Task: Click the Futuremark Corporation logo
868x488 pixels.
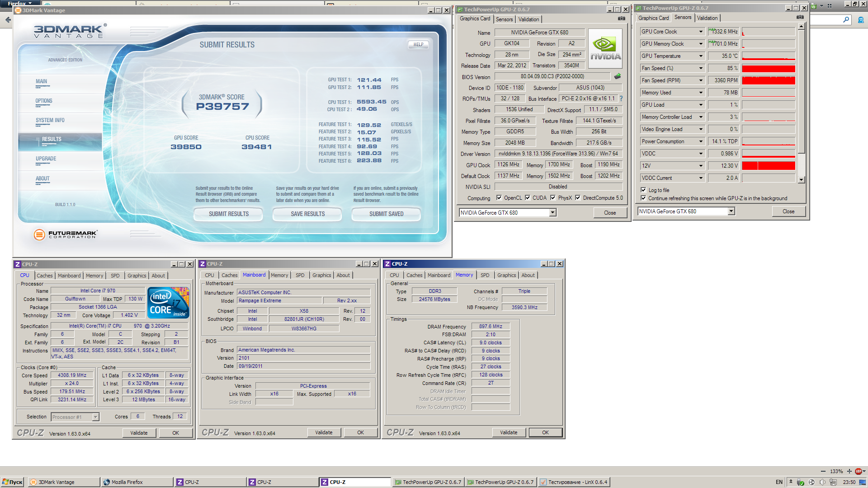Action: pos(66,234)
